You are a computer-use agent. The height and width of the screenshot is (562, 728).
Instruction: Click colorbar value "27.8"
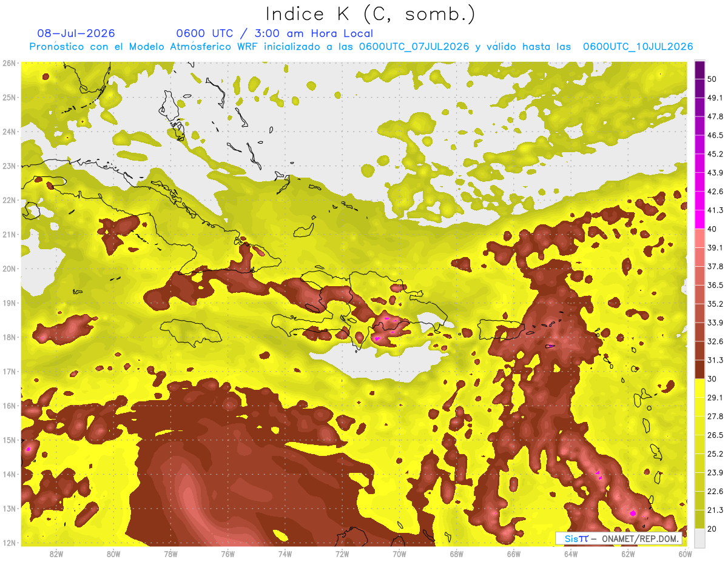pyautogui.click(x=715, y=416)
